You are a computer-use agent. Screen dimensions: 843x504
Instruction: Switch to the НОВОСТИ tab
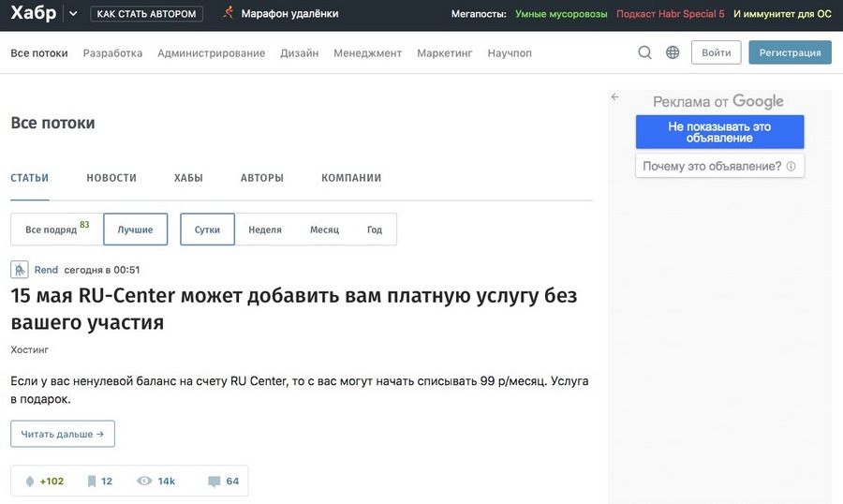tap(111, 178)
